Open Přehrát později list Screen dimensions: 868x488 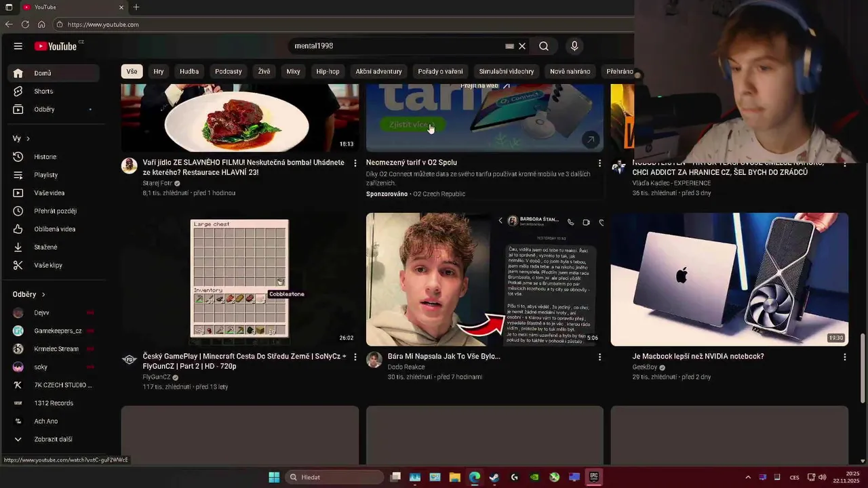[54, 211]
